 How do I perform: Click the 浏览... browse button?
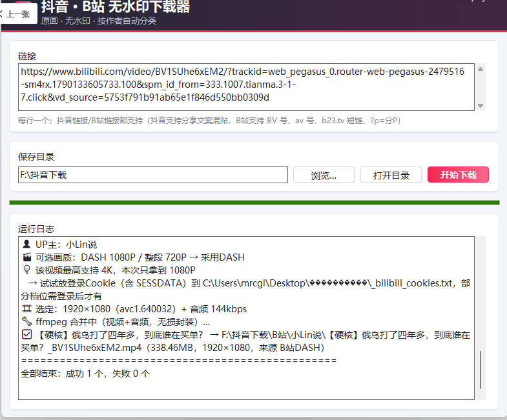tap(324, 175)
